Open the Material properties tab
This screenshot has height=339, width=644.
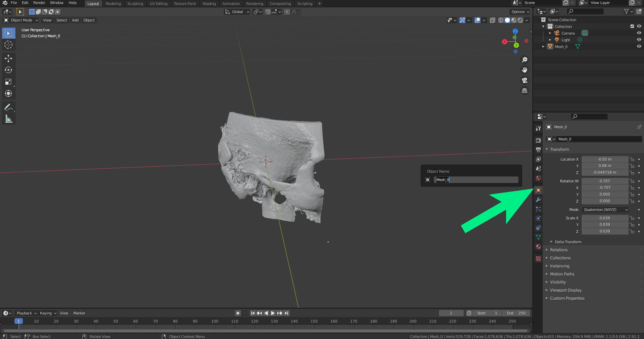point(538,247)
